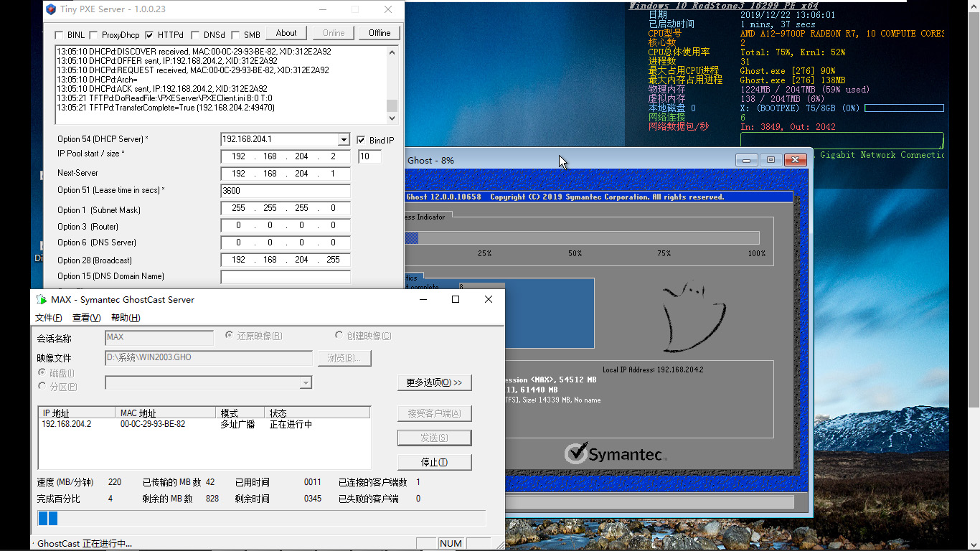
Task: Uncheck the HTTPd checkbox
Action: tap(149, 34)
